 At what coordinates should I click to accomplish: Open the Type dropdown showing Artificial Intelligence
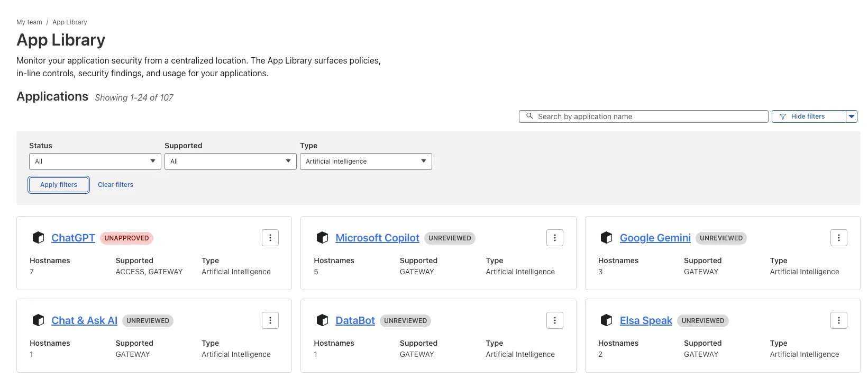click(x=366, y=161)
